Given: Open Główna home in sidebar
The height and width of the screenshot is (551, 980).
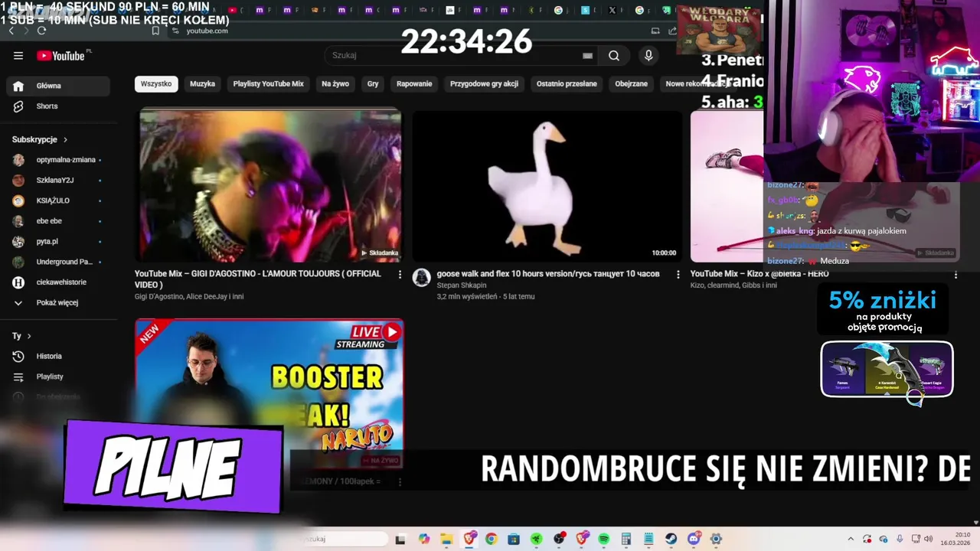Looking at the screenshot, I should click(x=58, y=86).
